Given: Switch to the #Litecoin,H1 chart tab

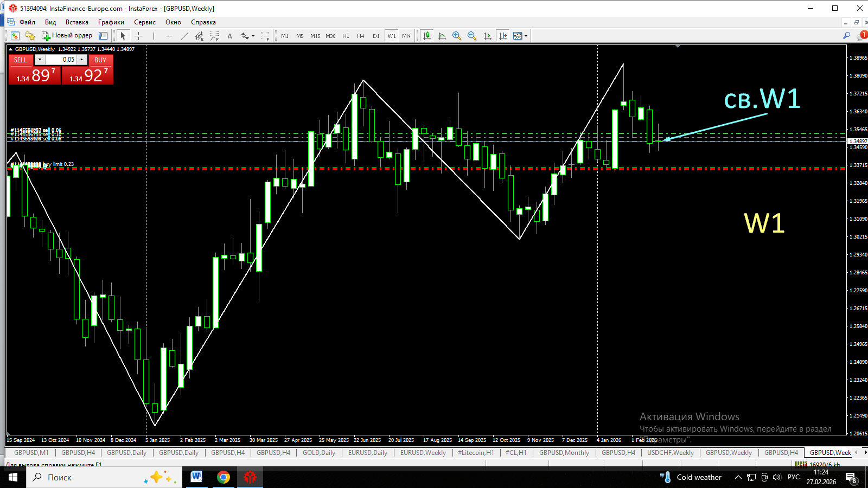Looking at the screenshot, I should pyautogui.click(x=476, y=453).
